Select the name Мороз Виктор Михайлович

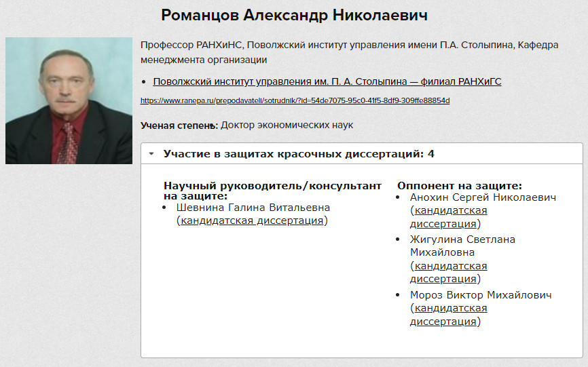pos(481,295)
